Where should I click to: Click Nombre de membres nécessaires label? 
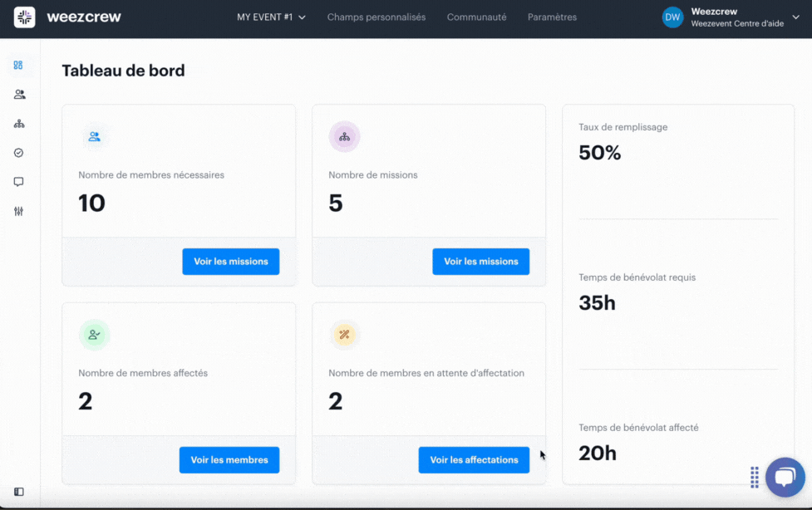point(151,175)
